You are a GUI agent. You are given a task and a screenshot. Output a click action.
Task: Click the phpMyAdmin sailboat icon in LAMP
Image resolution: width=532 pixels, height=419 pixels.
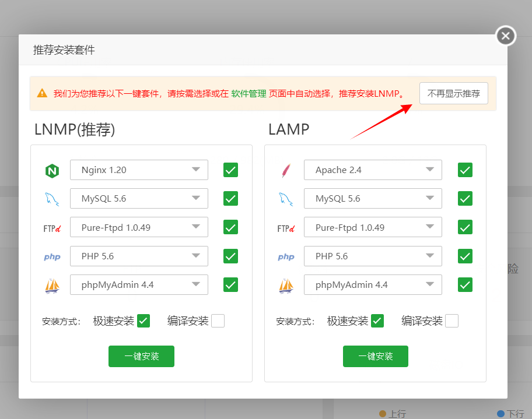tap(286, 286)
